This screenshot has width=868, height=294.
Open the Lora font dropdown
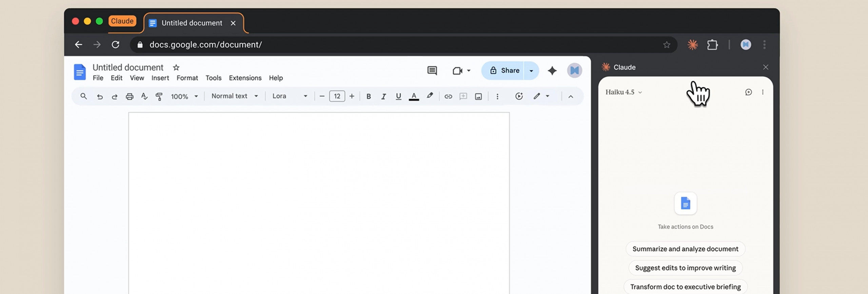pos(290,96)
